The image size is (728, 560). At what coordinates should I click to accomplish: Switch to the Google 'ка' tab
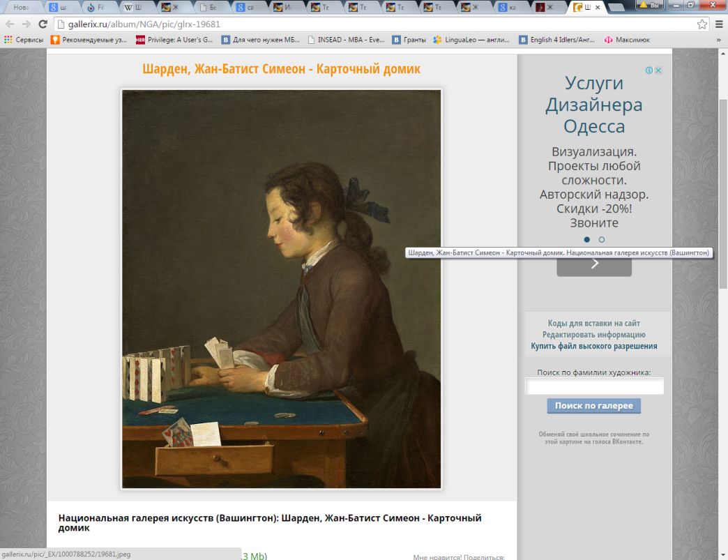[512, 7]
